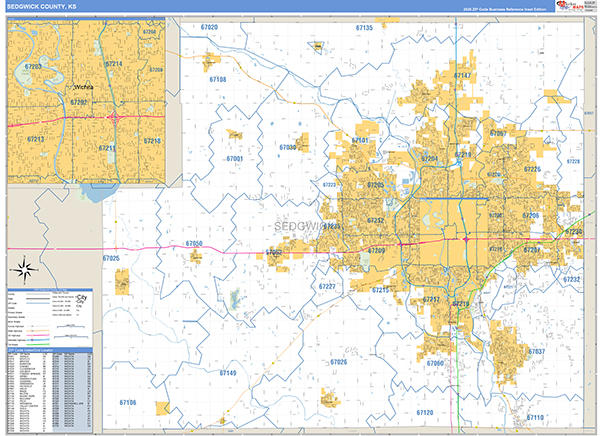This screenshot has height=436, width=600.
Task: Click the Wichita city label in inset
Action: pyautogui.click(x=82, y=87)
